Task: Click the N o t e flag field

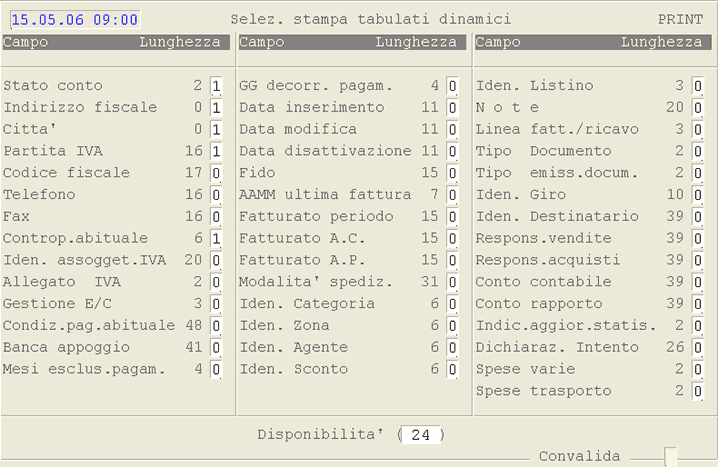Action: (x=697, y=108)
